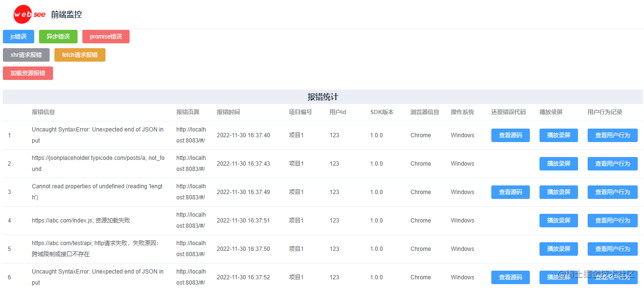Click the 报错信息 column header
This screenshot has height=288, width=644.
(43, 112)
